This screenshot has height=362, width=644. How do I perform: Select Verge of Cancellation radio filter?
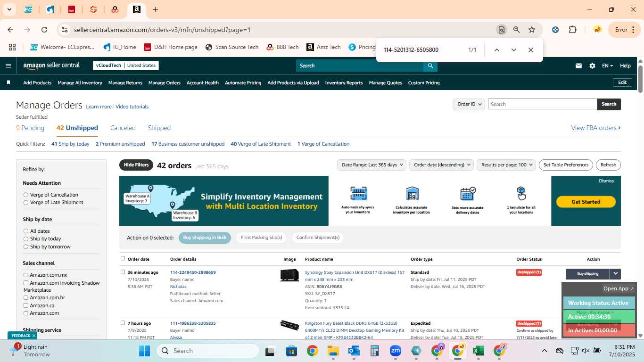(26, 195)
